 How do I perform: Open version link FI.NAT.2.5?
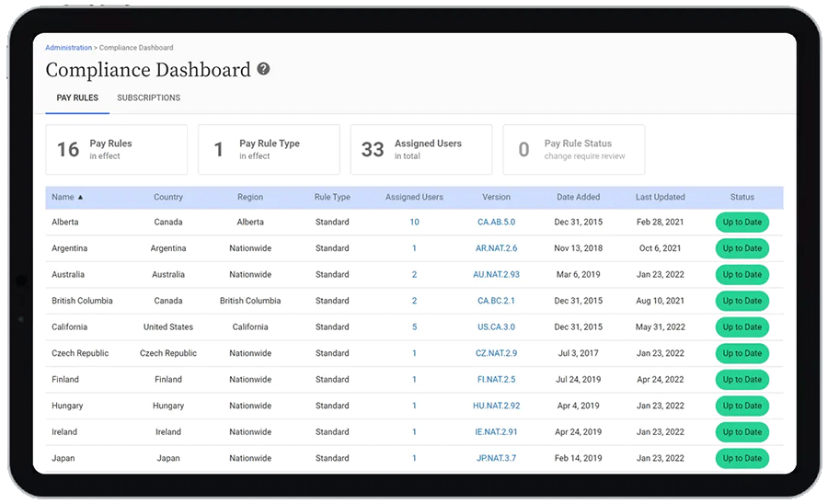pos(496,380)
